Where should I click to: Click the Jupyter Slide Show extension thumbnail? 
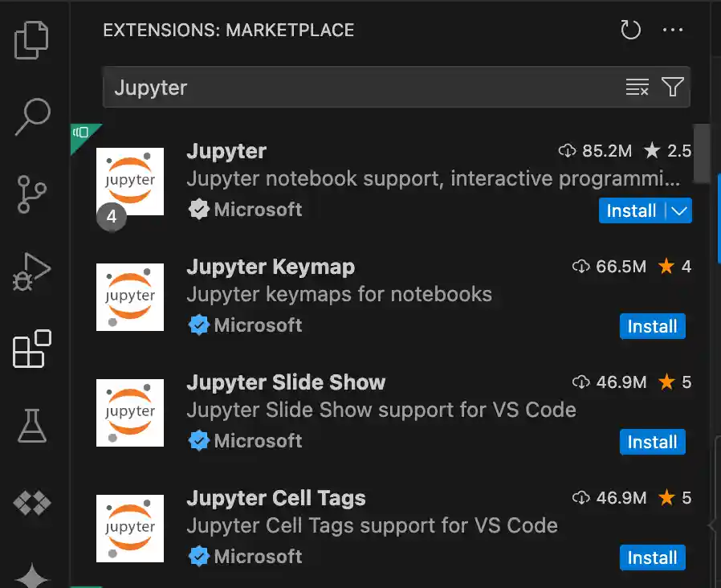coord(129,413)
